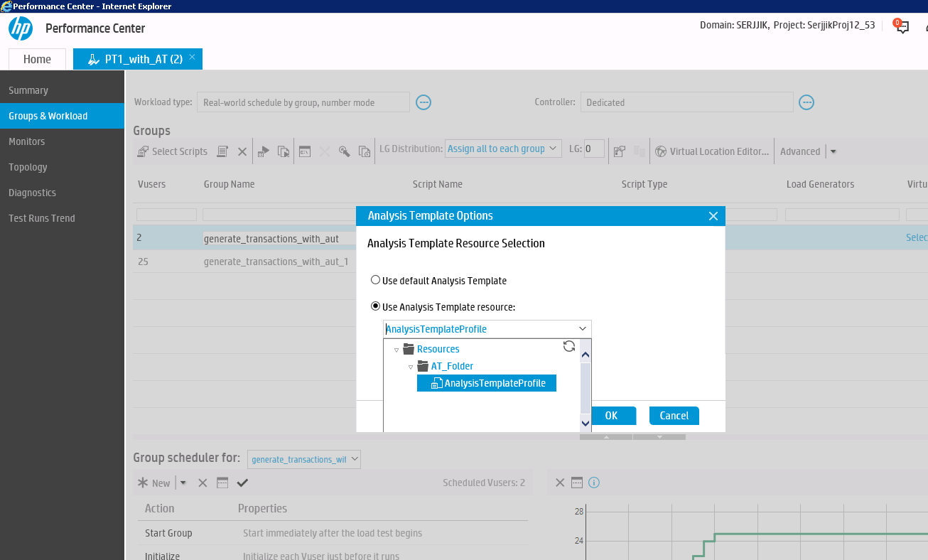The height and width of the screenshot is (560, 928).
Task: Click the info icon in graph toolbar
Action: (595, 483)
